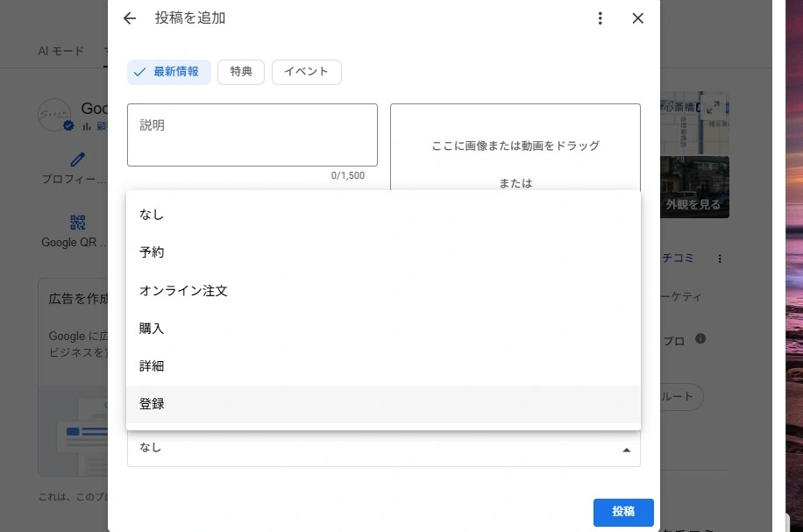Screen dimensions: 803x532
Task: Expand the map thumbnail with expand icon
Action: pyautogui.click(x=713, y=107)
